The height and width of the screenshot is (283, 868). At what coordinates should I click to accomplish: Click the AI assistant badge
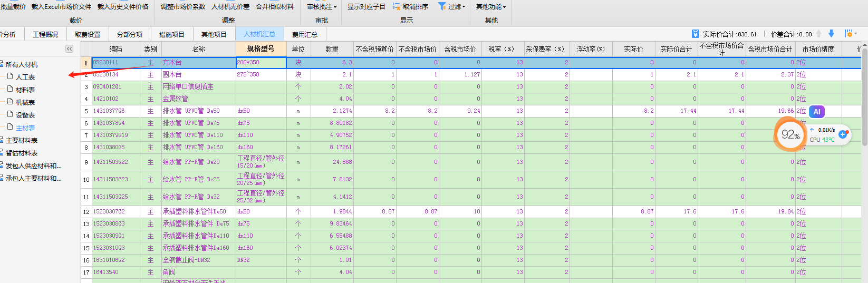[x=817, y=112]
